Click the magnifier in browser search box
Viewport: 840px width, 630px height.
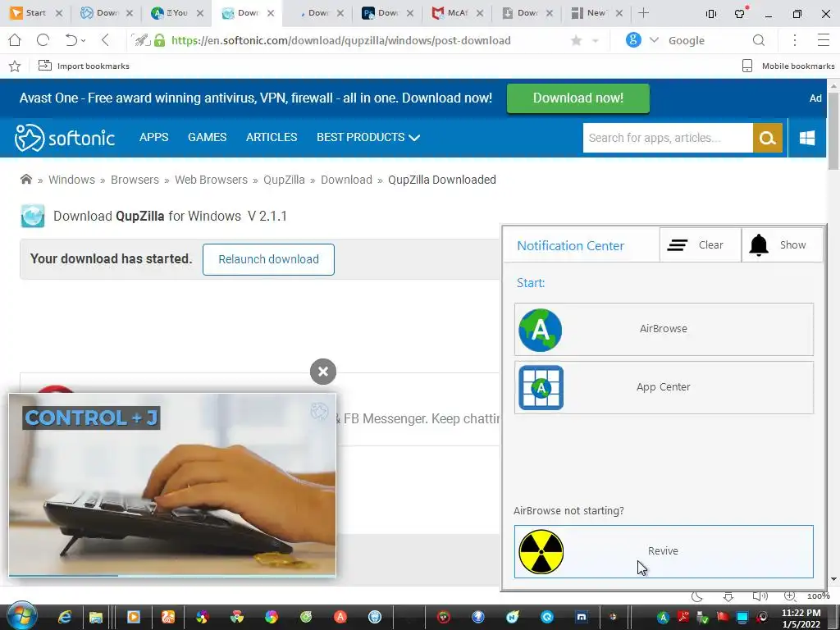[x=759, y=40]
